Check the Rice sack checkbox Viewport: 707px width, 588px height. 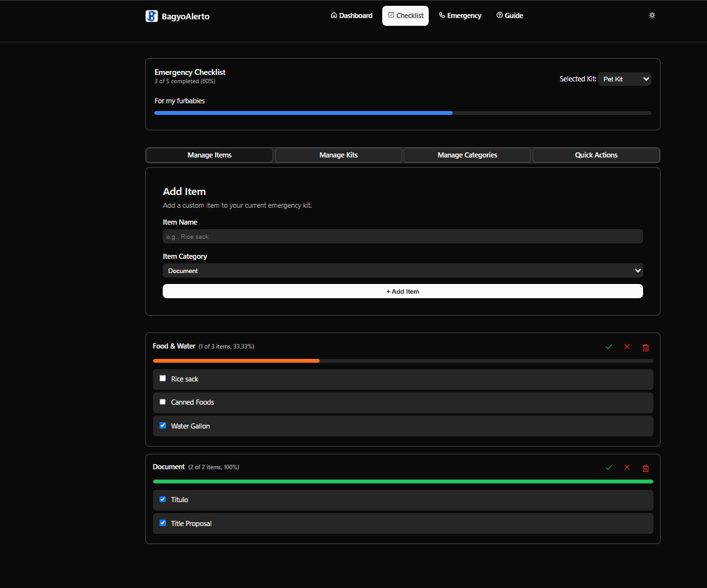(163, 378)
